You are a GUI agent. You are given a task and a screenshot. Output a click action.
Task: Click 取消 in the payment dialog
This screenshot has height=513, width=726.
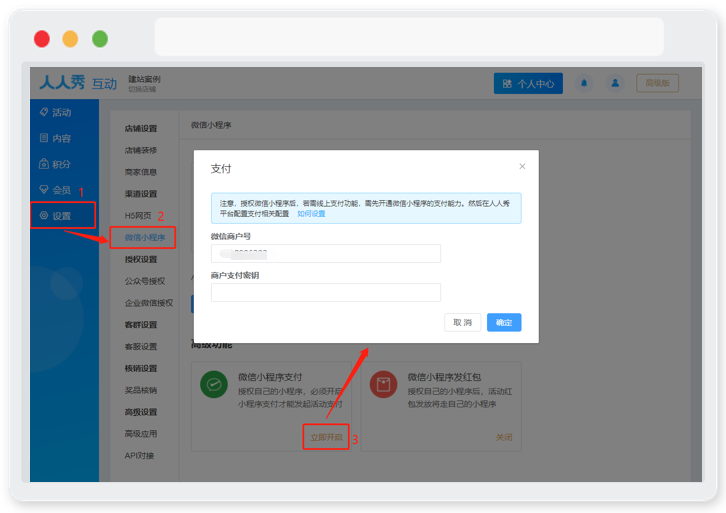click(x=463, y=323)
